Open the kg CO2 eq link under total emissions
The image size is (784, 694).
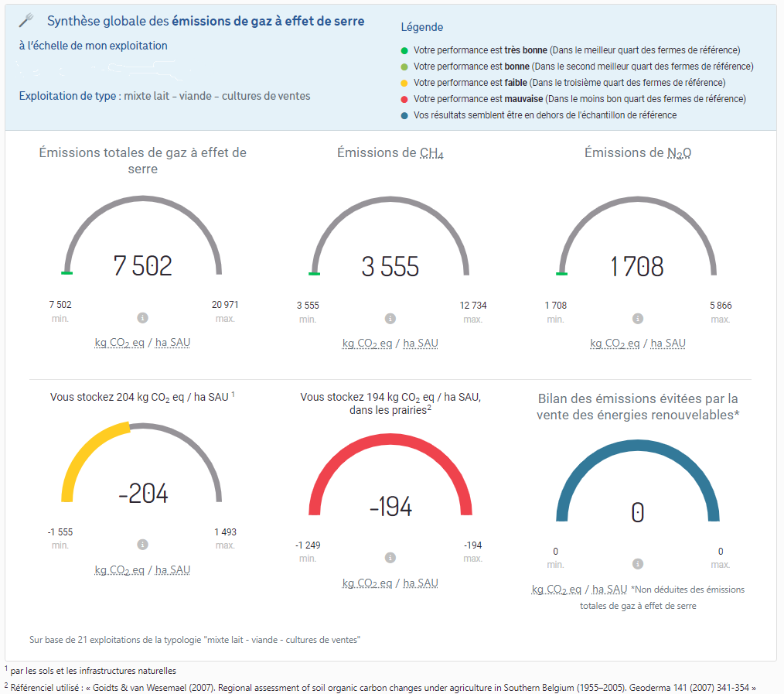[120, 342]
